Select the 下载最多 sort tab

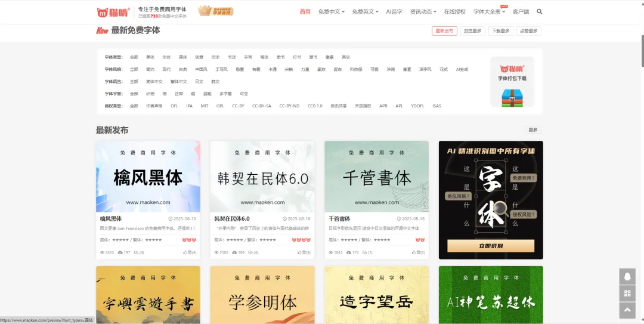tap(501, 31)
